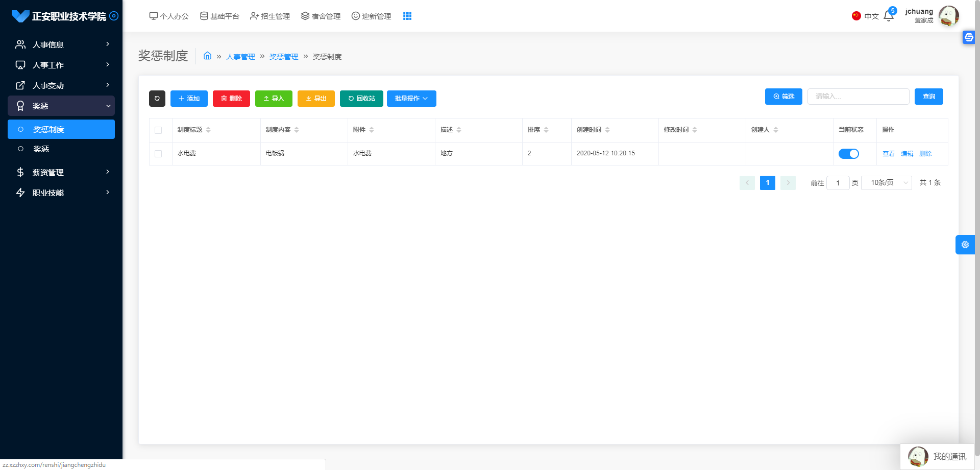980x470 pixels.
Task: Click the table refresh icon button
Action: click(x=157, y=98)
